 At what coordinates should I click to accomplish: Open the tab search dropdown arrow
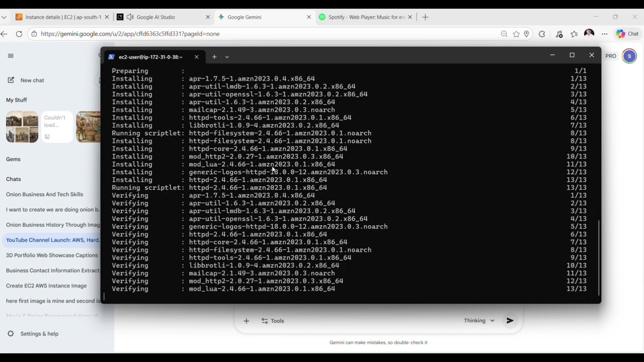pyautogui.click(x=4, y=17)
